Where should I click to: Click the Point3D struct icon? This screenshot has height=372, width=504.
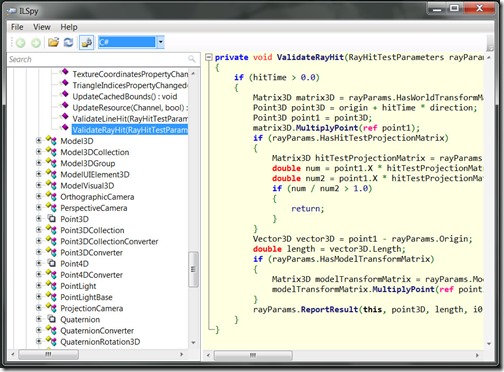point(52,219)
